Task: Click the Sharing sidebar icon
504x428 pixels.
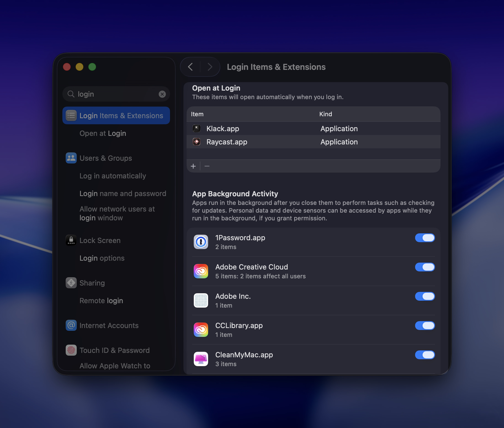Action: 71,283
